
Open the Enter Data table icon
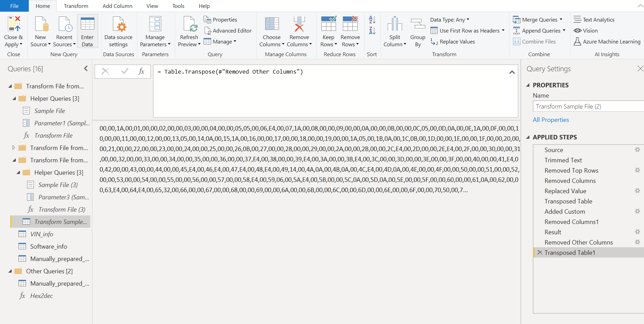click(87, 24)
